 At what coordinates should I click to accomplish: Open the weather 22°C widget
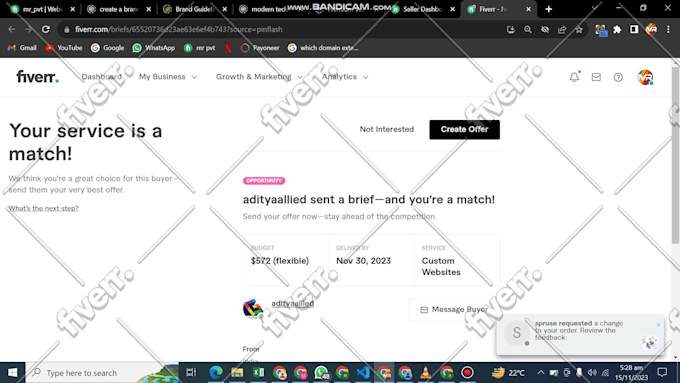pos(508,373)
